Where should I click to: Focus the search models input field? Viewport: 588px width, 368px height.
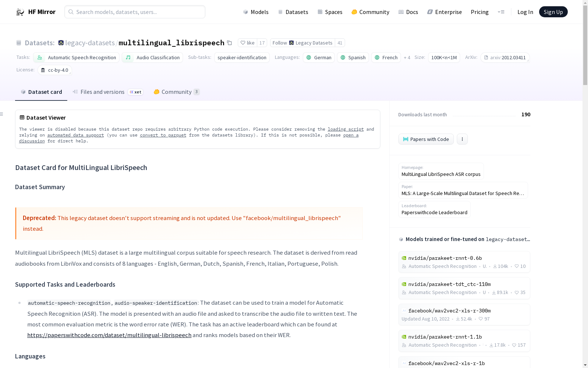point(135,12)
